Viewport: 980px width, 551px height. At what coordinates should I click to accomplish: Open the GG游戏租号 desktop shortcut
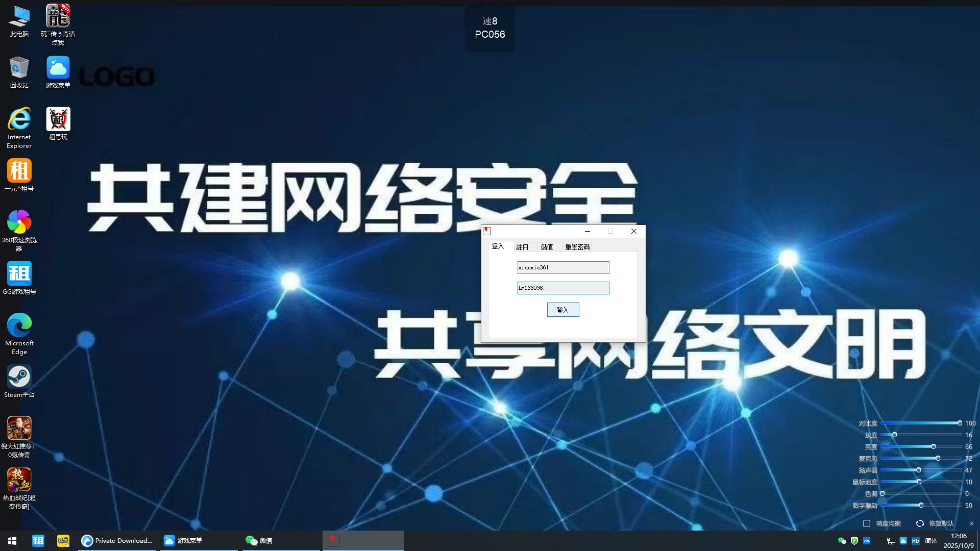(19, 274)
